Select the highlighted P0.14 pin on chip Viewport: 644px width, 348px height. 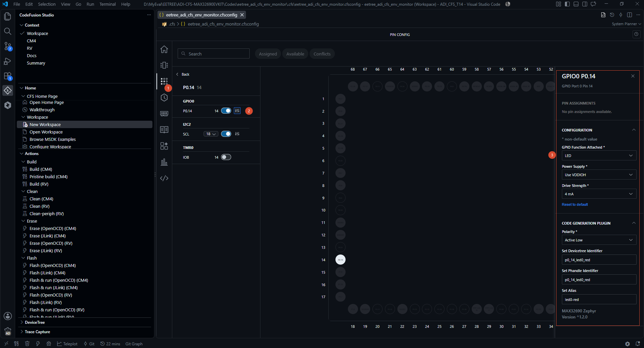click(x=341, y=260)
